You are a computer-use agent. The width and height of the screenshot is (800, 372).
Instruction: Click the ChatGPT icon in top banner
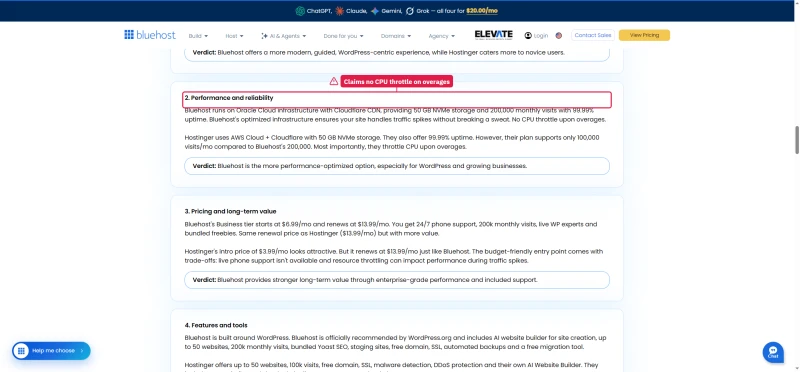300,11
